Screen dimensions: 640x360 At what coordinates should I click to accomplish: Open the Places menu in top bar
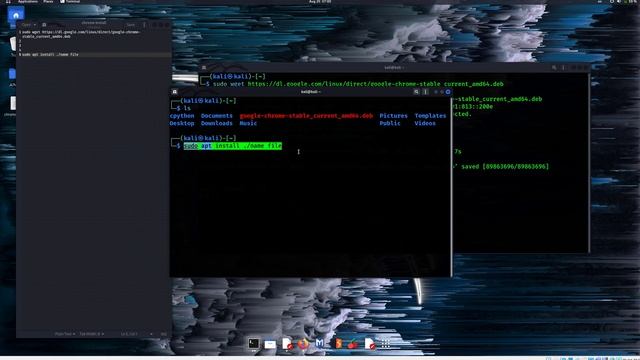click(x=48, y=2)
